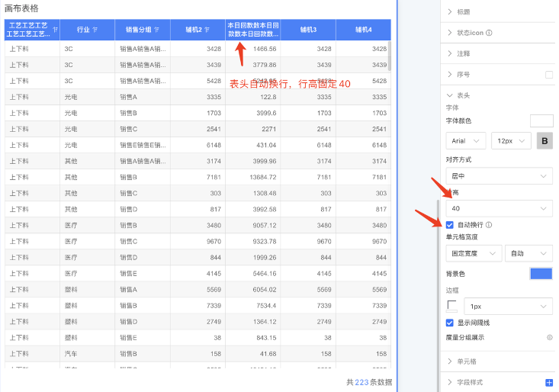Select the cell with value 3779.86
Screen dimensions: 559x392
253,65
